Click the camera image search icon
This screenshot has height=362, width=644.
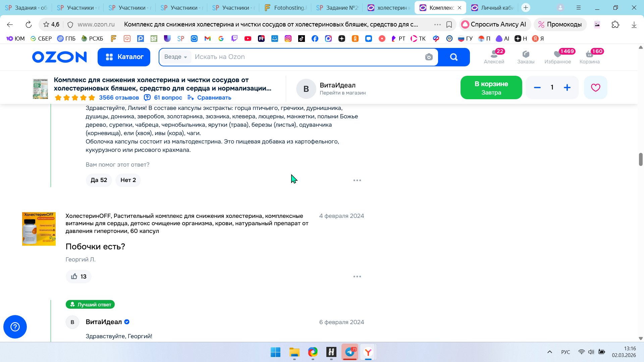coord(429,57)
